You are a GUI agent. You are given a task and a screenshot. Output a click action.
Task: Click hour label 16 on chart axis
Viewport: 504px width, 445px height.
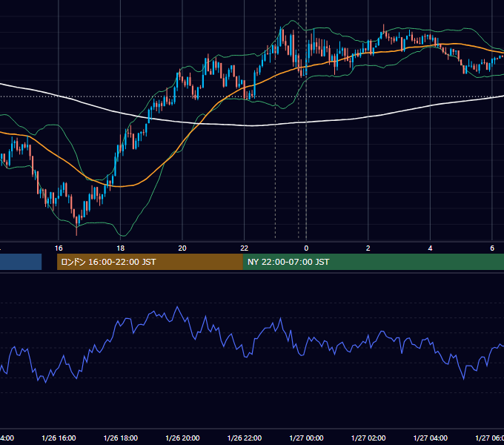59,248
